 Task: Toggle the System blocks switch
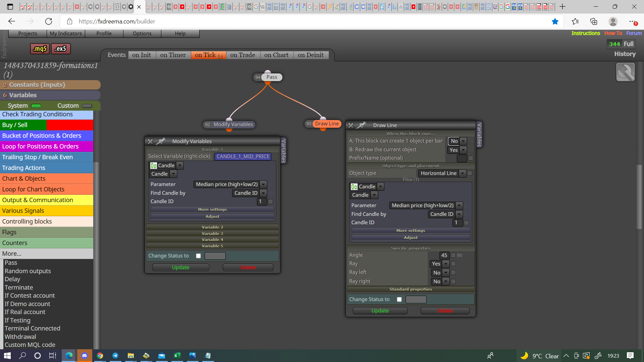click(x=36, y=106)
